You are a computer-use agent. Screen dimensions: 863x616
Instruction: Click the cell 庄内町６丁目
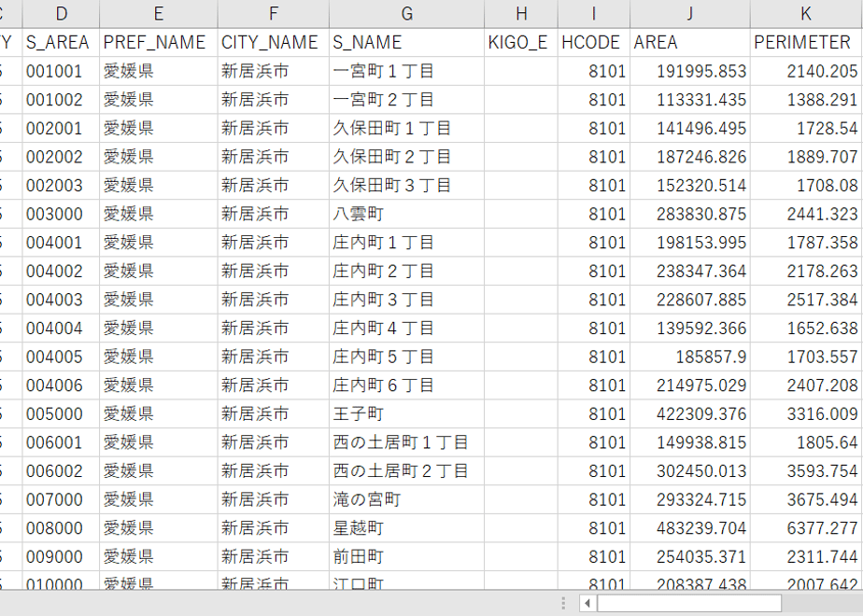[406, 385]
